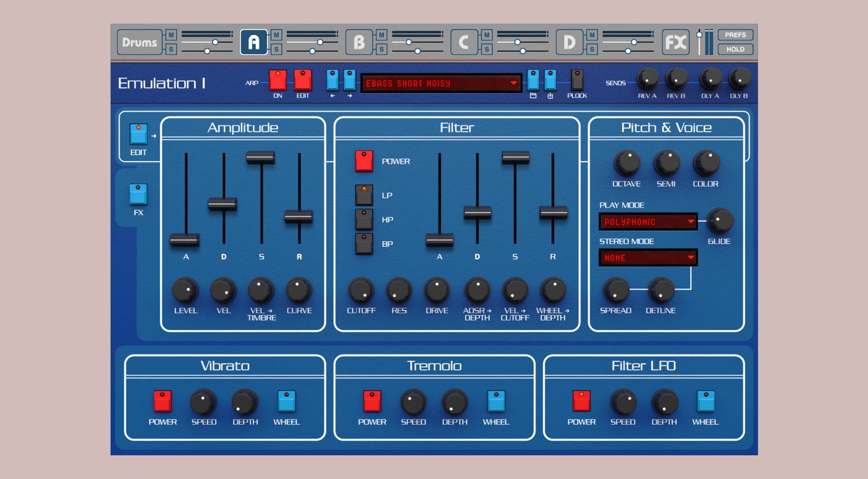Click the Amplitude LEVEL knob
Viewport: 868px width, 479px height.
(x=185, y=290)
